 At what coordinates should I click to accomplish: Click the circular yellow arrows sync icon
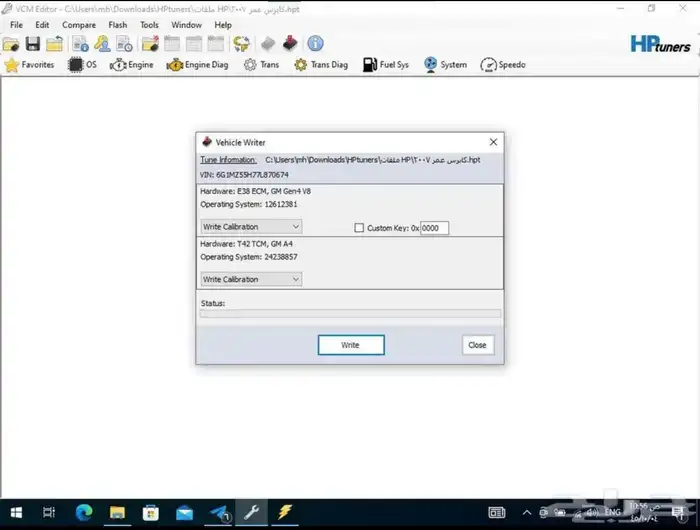[x=242, y=44]
